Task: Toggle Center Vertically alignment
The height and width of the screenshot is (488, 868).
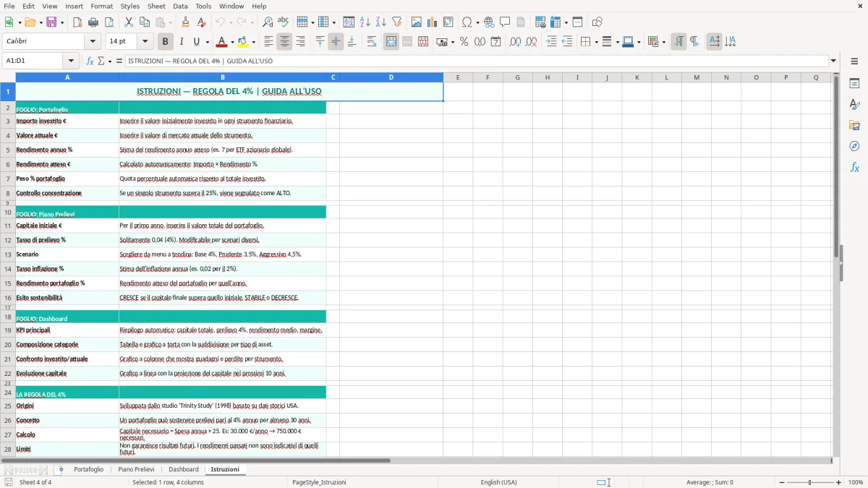Action: click(x=336, y=42)
